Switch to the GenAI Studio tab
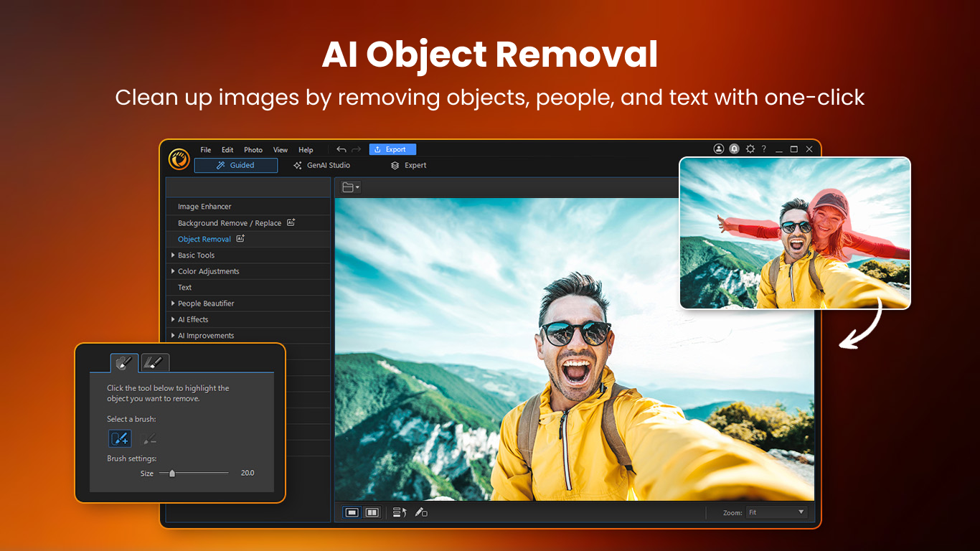 (x=321, y=165)
